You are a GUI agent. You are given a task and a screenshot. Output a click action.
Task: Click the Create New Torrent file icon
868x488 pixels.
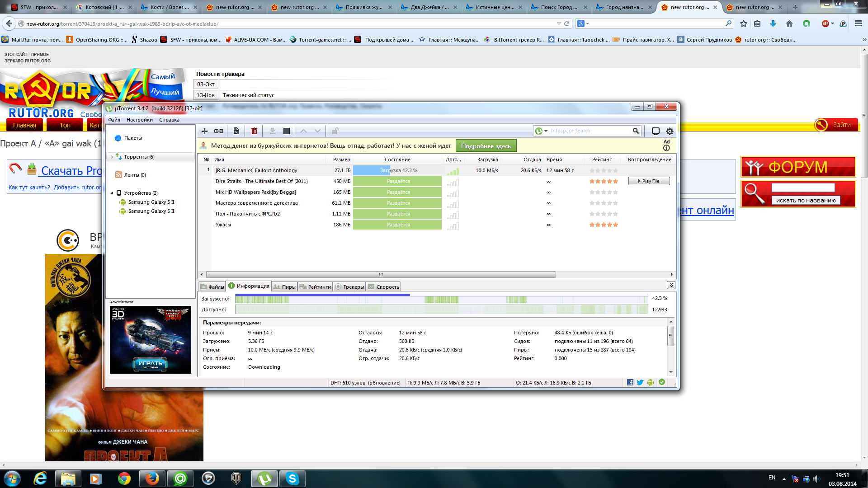(236, 131)
